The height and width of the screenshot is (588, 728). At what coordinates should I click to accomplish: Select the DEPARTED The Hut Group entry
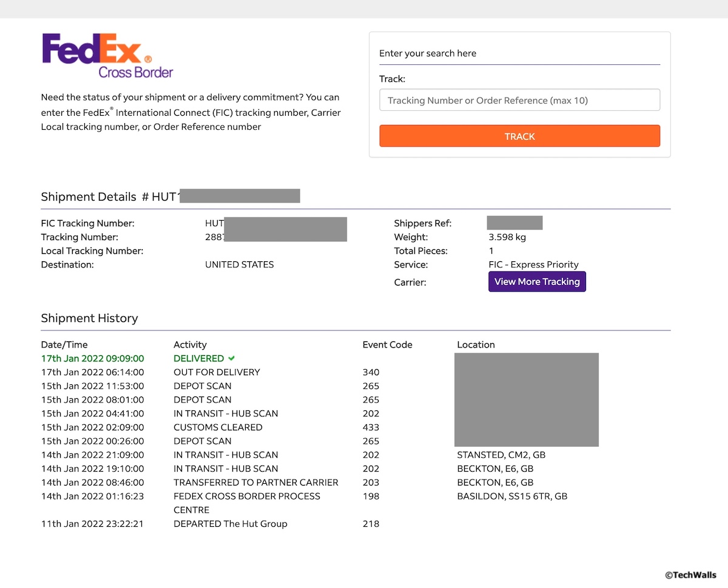(230, 524)
